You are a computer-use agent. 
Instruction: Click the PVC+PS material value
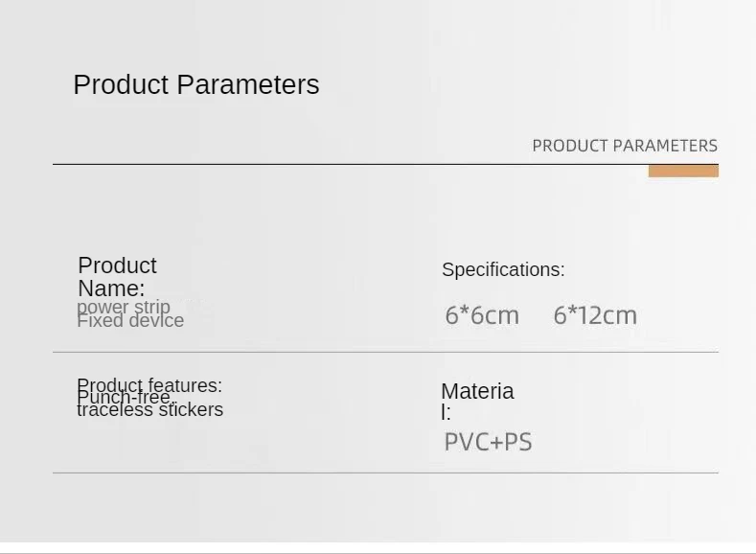488,443
